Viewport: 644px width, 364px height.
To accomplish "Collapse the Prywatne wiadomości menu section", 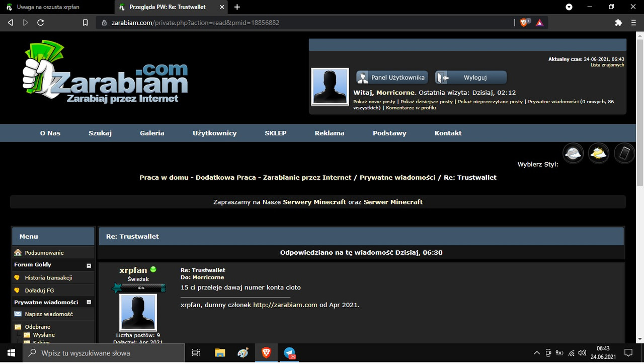I will pyautogui.click(x=89, y=303).
